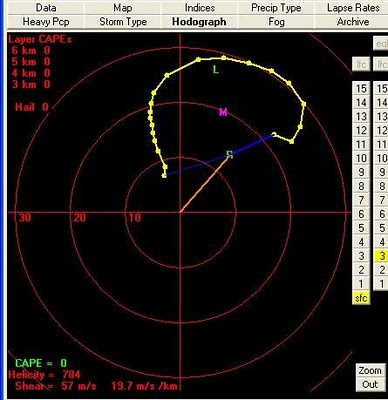The width and height of the screenshot is (388, 400).
Task: Click the '5 km 0' layer CAPE row
Action: pyautogui.click(x=31, y=62)
